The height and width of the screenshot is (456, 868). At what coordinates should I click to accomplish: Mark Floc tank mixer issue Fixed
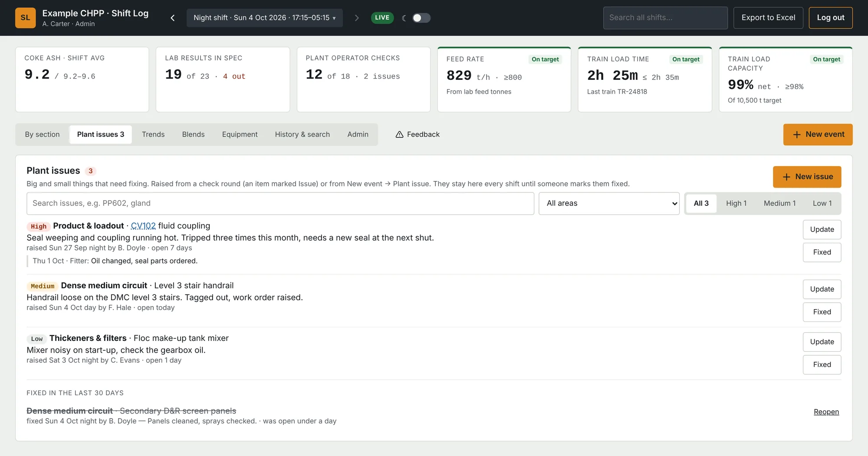pyautogui.click(x=822, y=364)
